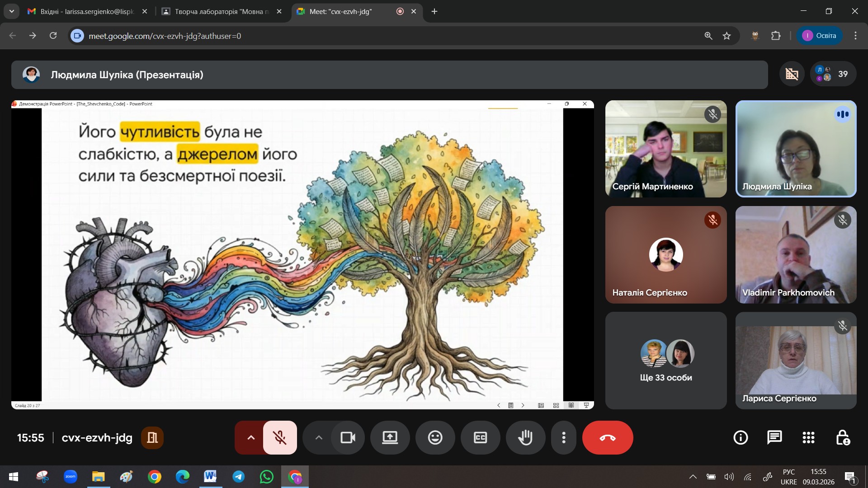
Task: Open the meeting details info icon
Action: 741,437
